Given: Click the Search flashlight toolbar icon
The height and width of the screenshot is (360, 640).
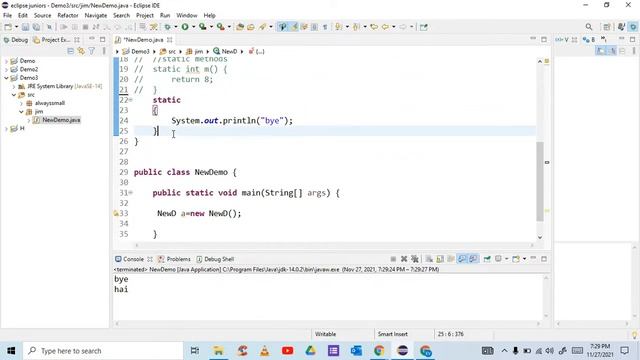Looking at the screenshot, I should coord(263,27).
